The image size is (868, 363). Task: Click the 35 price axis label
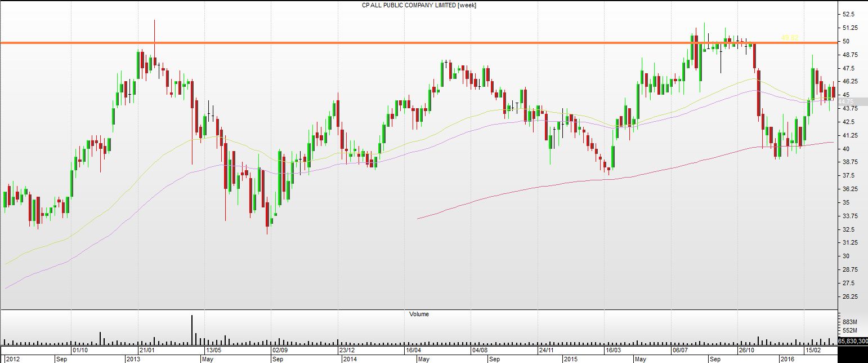point(846,202)
